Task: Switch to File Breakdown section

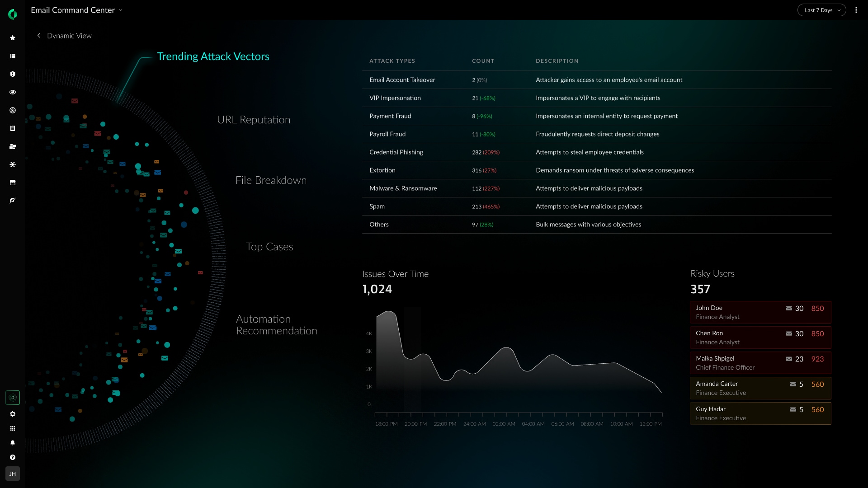Action: point(271,180)
